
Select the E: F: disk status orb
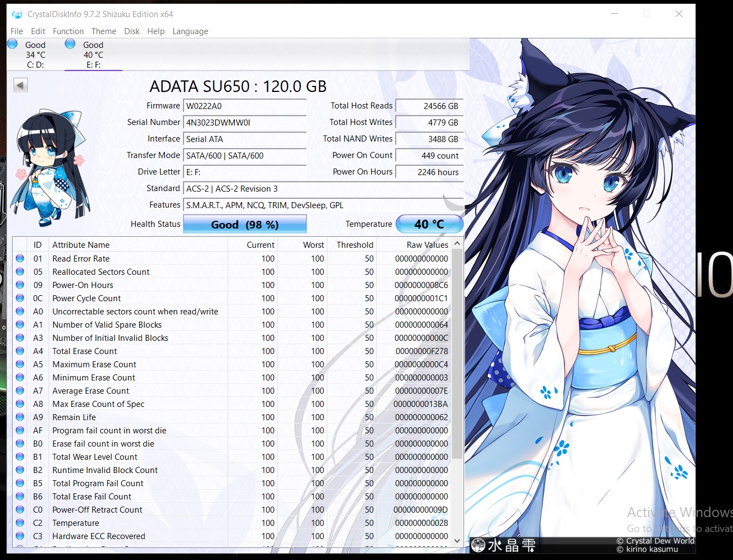(70, 44)
